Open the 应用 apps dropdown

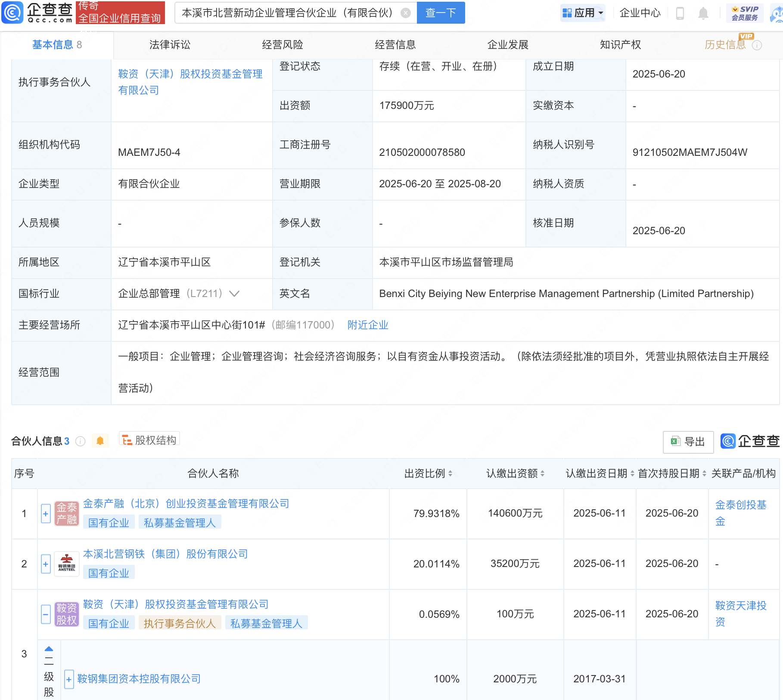(583, 13)
